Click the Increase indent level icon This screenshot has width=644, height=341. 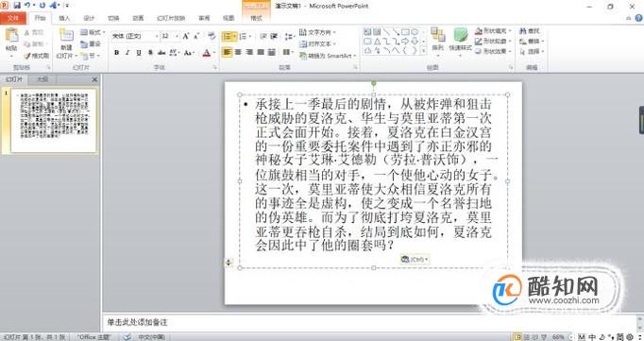point(275,37)
